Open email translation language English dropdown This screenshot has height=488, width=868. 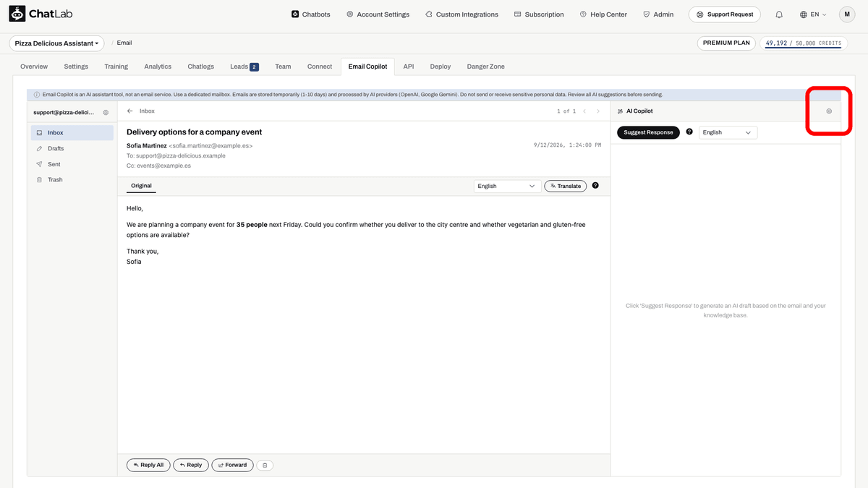pyautogui.click(x=508, y=186)
